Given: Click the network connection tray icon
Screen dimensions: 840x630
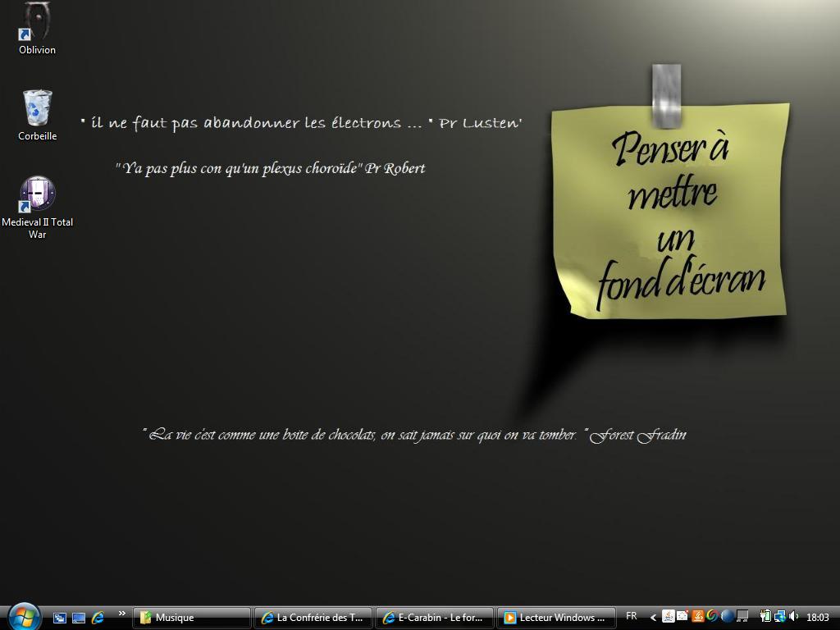Looking at the screenshot, I should [779, 616].
